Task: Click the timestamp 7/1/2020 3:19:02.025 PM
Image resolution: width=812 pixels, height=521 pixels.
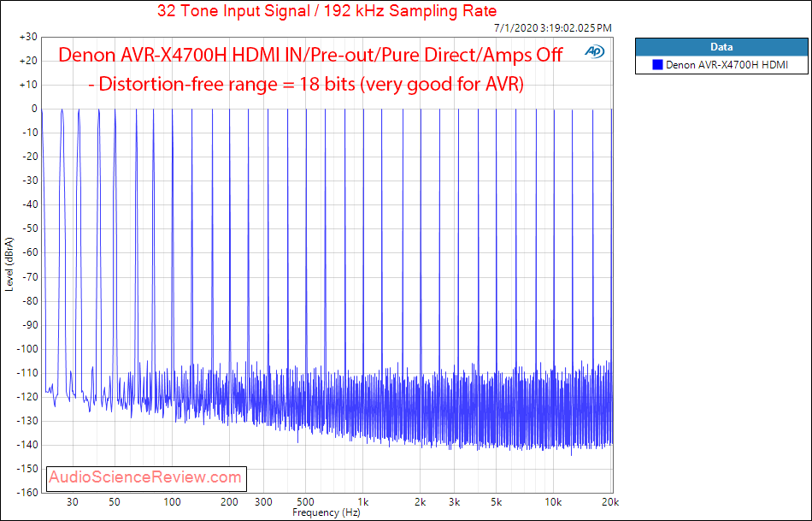Action: coord(552,28)
